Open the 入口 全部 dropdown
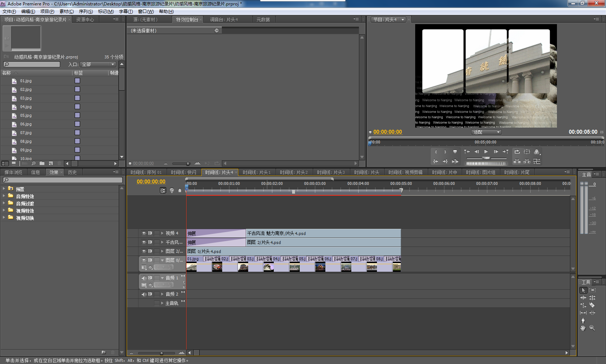Image resolution: width=606 pixels, height=364 pixels. coord(98,65)
